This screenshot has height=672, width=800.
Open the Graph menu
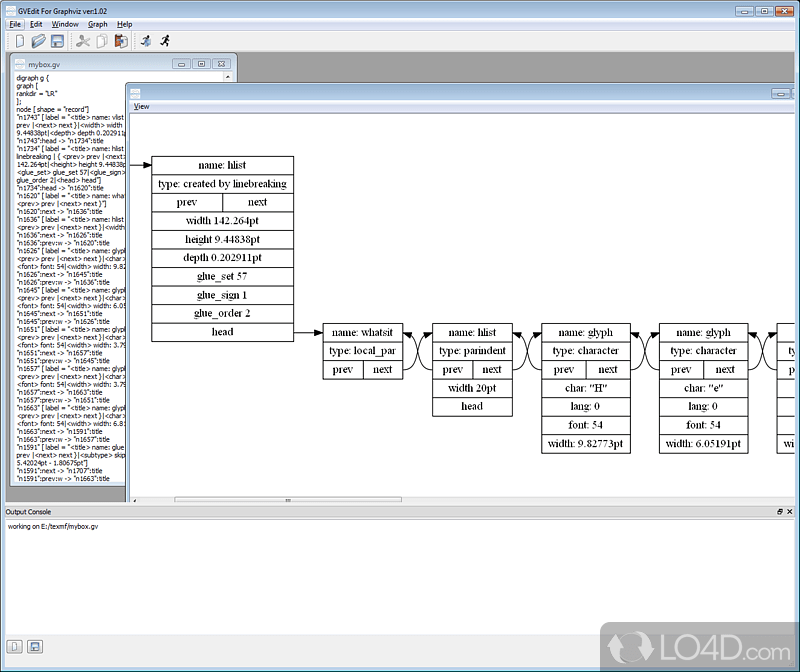(97, 24)
